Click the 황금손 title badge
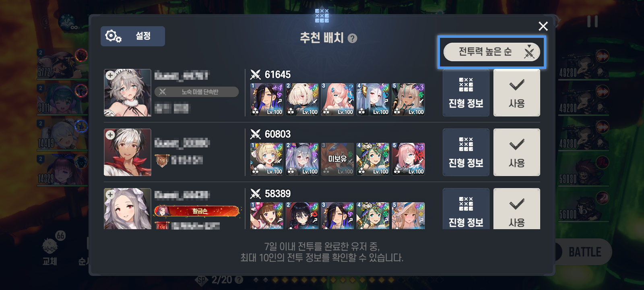644x290 pixels. coord(197,211)
